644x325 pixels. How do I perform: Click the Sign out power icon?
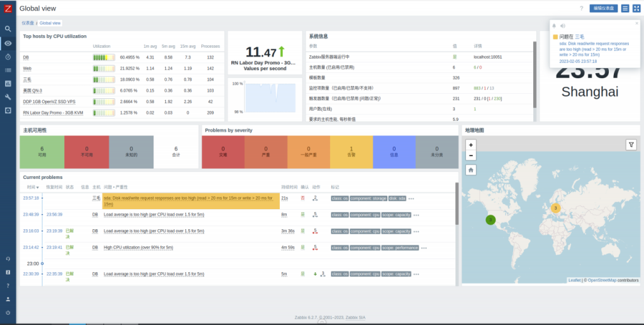pos(8,312)
